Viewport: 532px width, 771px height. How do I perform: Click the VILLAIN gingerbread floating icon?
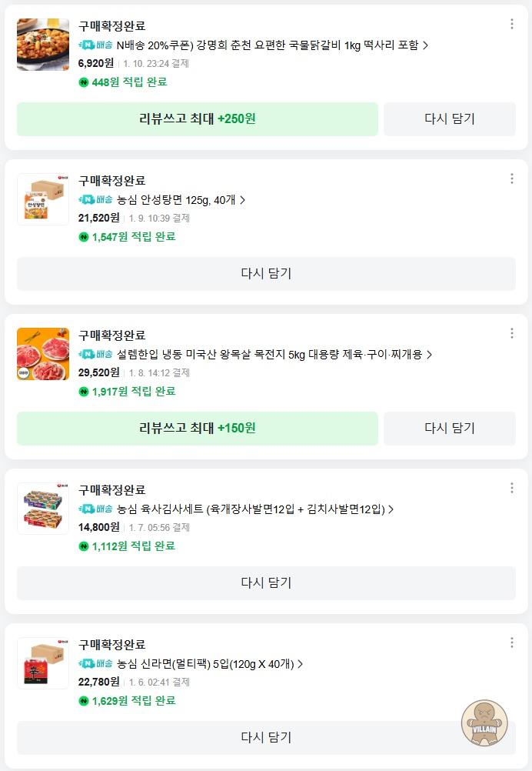484,725
